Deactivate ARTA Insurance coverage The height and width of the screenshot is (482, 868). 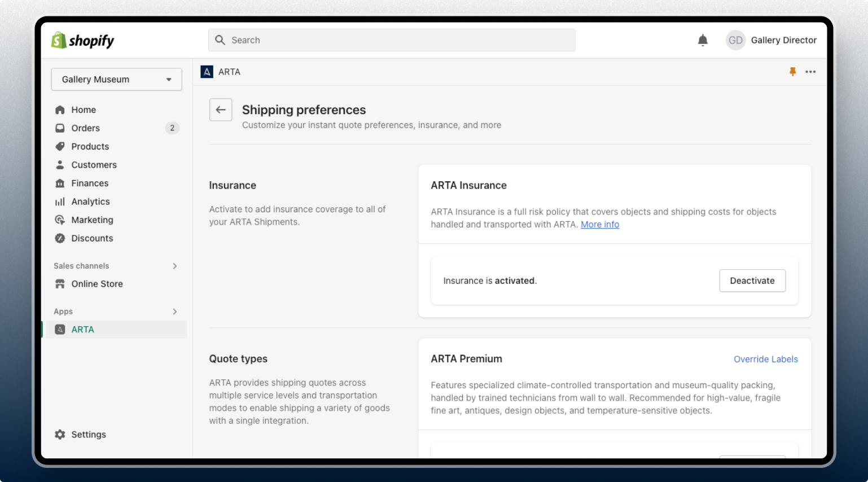(x=752, y=281)
